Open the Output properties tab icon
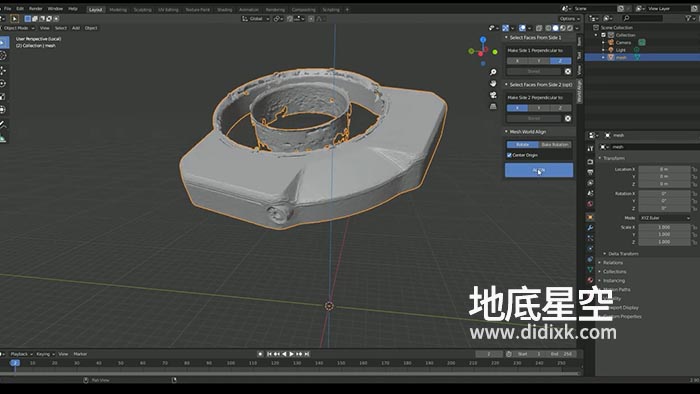Image resolution: width=700 pixels, height=394 pixels. click(x=590, y=172)
